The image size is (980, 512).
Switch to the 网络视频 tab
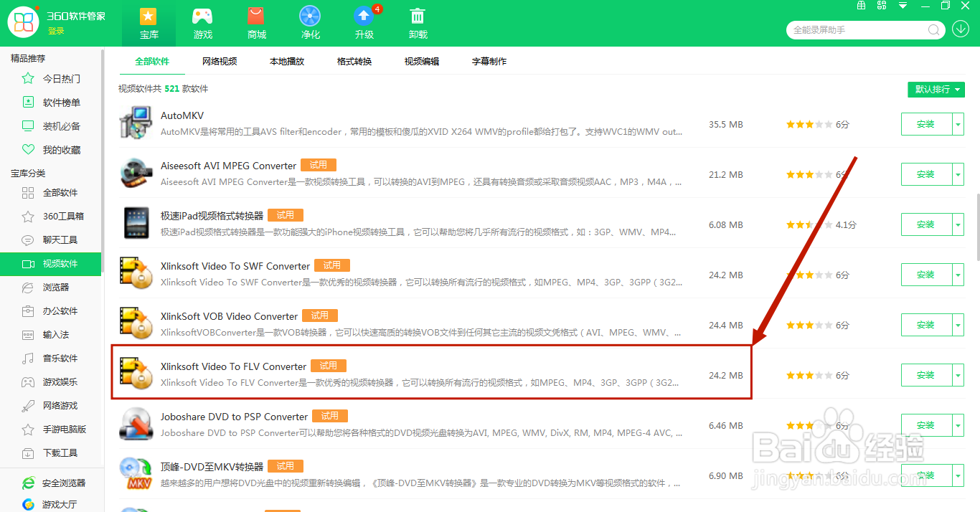220,61
